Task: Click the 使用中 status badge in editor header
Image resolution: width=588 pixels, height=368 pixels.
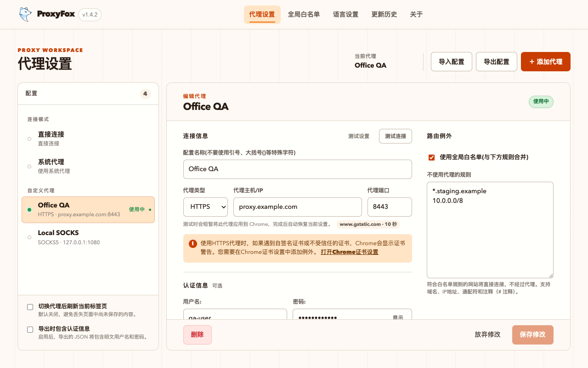Action: point(541,102)
